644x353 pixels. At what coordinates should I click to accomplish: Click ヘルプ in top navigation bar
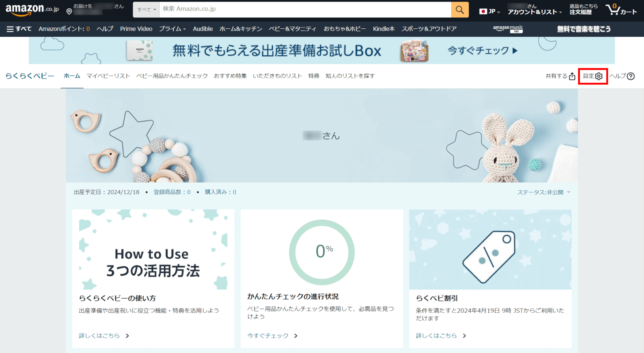coord(105,29)
